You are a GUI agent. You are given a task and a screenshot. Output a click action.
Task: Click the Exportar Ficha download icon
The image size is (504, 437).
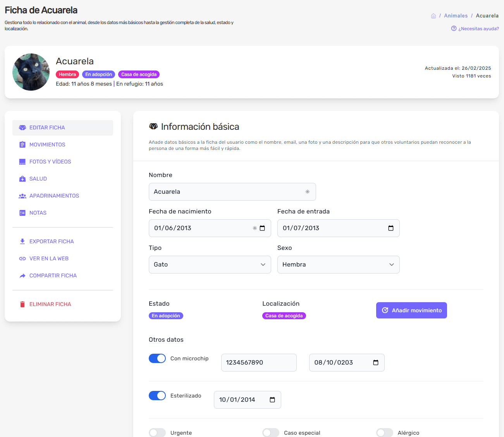tap(22, 241)
